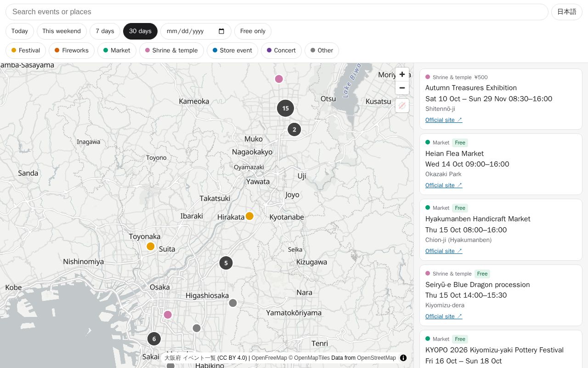This screenshot has width=588, height=368.
Task: Focus the Search events or places field
Action: (x=277, y=12)
